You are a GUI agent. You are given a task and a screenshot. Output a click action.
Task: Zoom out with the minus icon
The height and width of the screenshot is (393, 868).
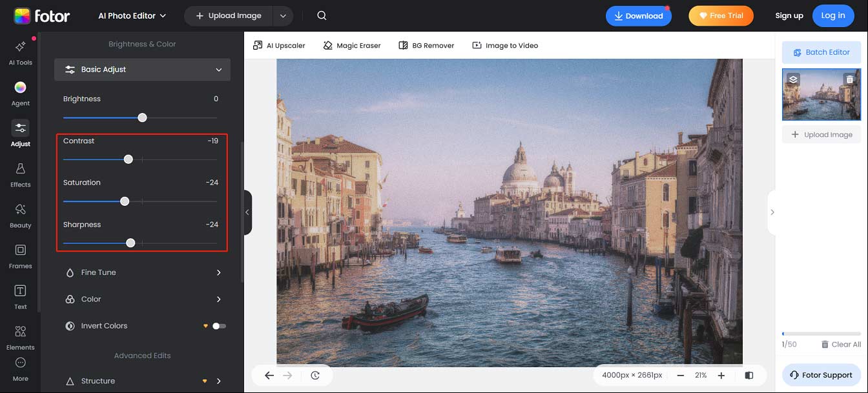[681, 375]
